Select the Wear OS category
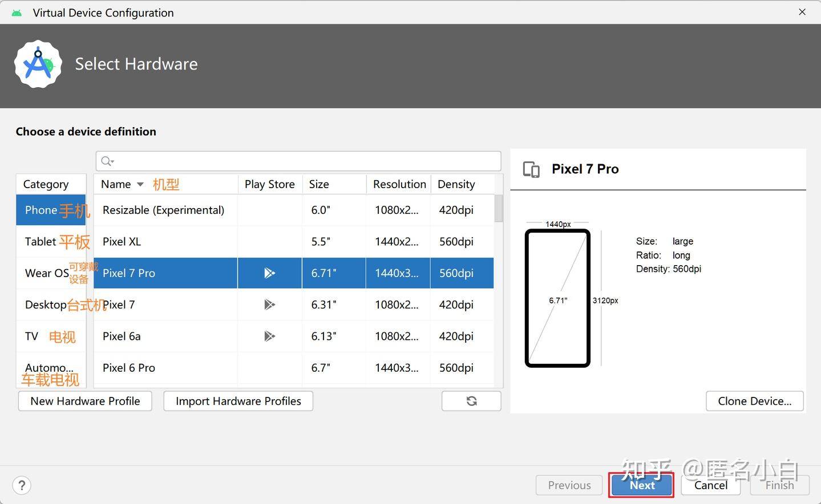821x504 pixels. click(x=51, y=273)
